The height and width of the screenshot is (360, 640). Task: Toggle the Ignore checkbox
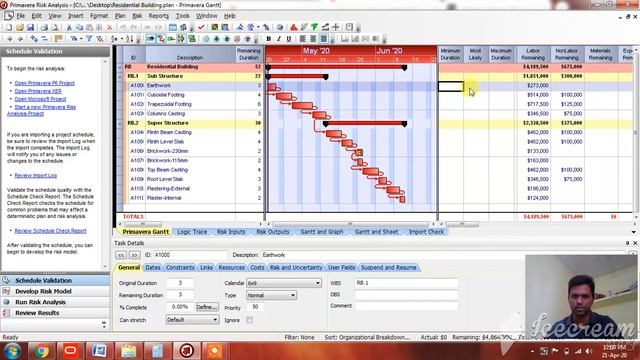(x=249, y=320)
